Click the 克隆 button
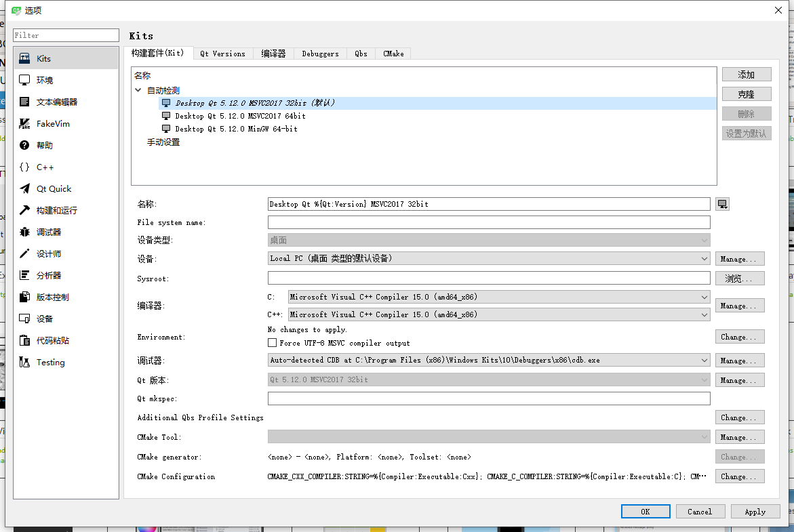 point(747,94)
